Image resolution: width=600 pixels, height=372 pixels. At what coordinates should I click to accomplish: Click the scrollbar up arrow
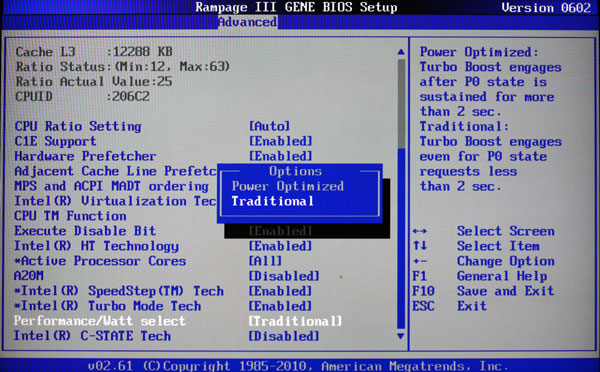click(401, 52)
